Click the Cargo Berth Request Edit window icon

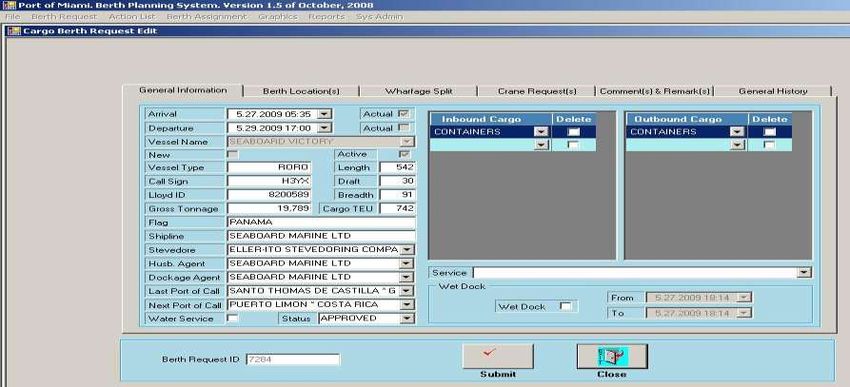click(x=14, y=31)
